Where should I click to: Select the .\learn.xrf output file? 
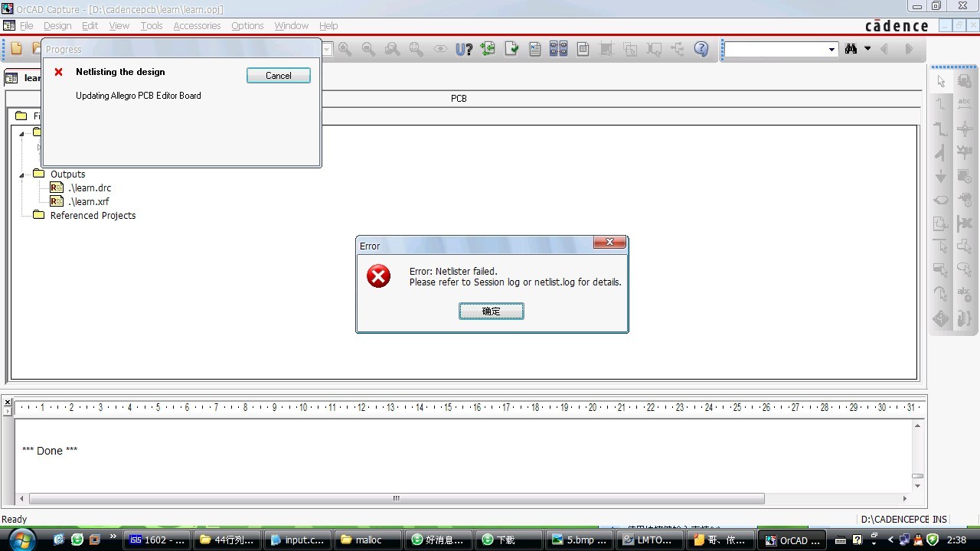tap(89, 202)
